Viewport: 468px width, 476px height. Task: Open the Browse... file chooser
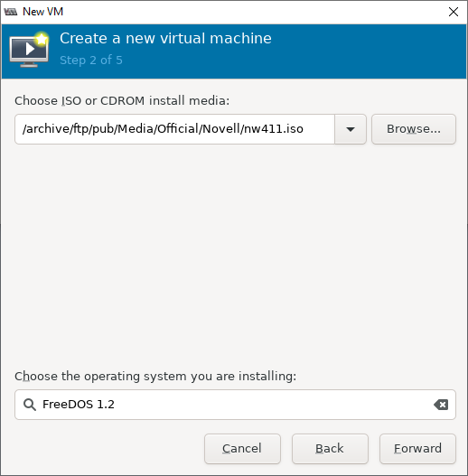414,129
